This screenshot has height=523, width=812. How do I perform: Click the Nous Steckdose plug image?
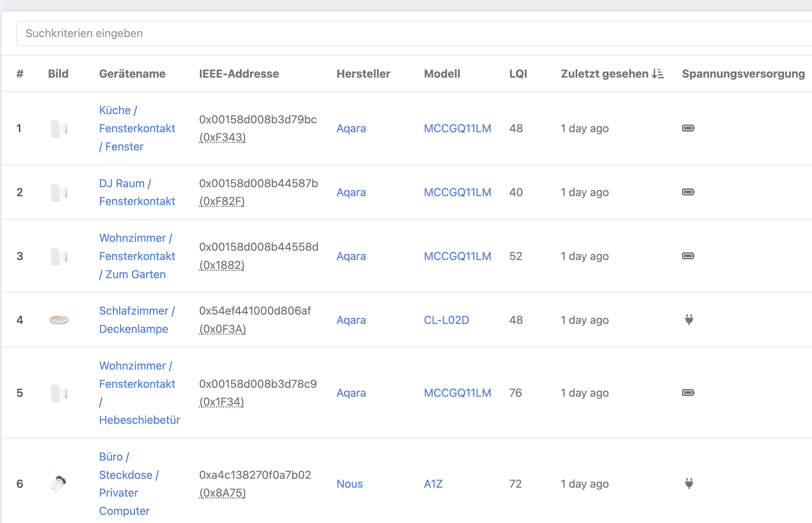point(59,483)
